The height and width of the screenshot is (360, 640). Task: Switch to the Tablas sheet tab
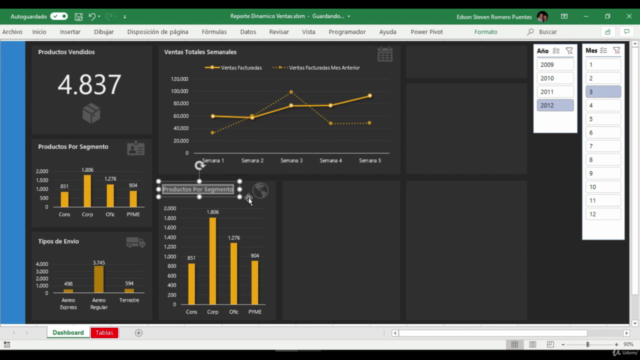click(104, 333)
